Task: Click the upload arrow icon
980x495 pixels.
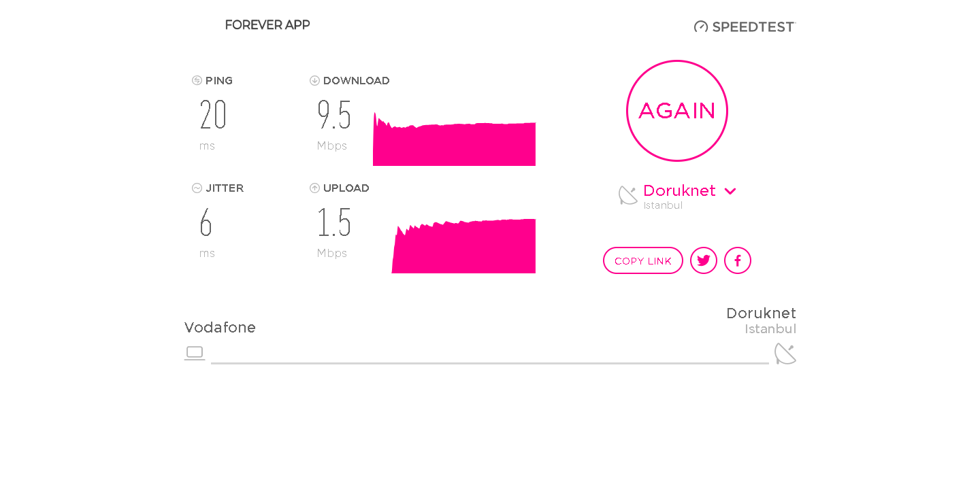Action: coord(314,188)
